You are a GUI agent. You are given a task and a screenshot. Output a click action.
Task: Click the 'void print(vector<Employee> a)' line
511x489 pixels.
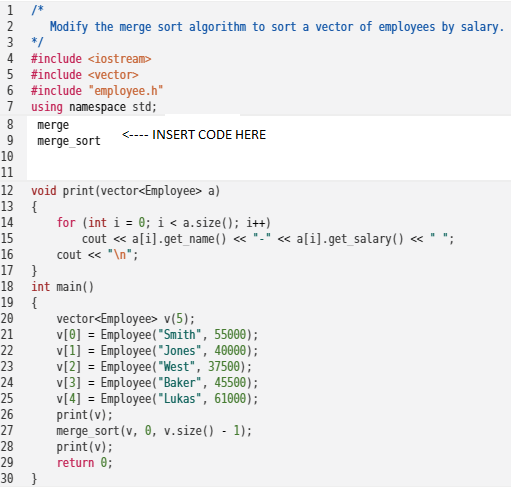click(x=126, y=191)
